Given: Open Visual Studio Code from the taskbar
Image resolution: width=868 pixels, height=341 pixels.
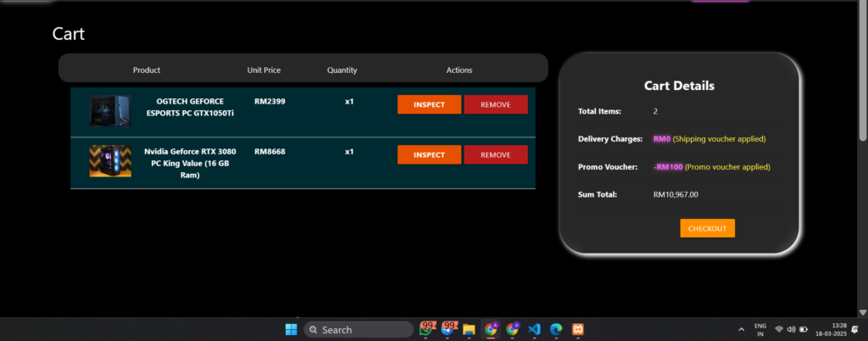Looking at the screenshot, I should coord(534,330).
